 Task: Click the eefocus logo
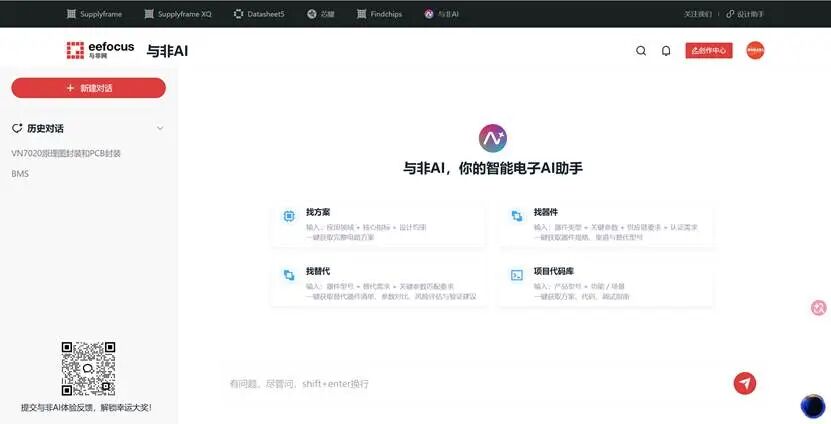click(x=100, y=50)
